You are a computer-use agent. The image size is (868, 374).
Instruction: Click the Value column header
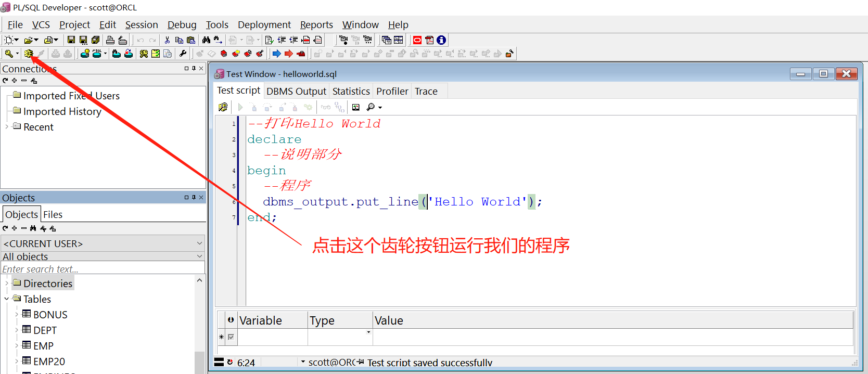613,320
